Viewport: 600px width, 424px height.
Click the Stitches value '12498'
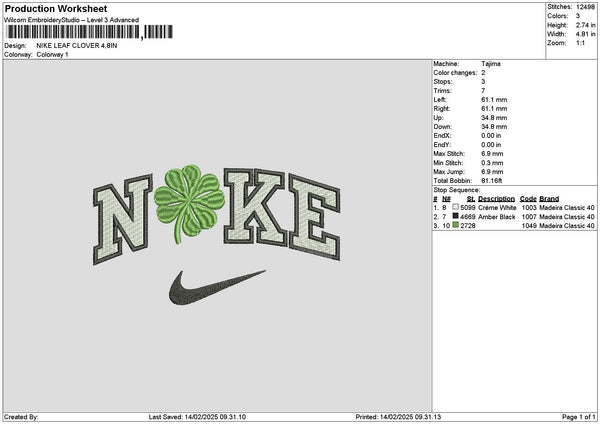585,7
